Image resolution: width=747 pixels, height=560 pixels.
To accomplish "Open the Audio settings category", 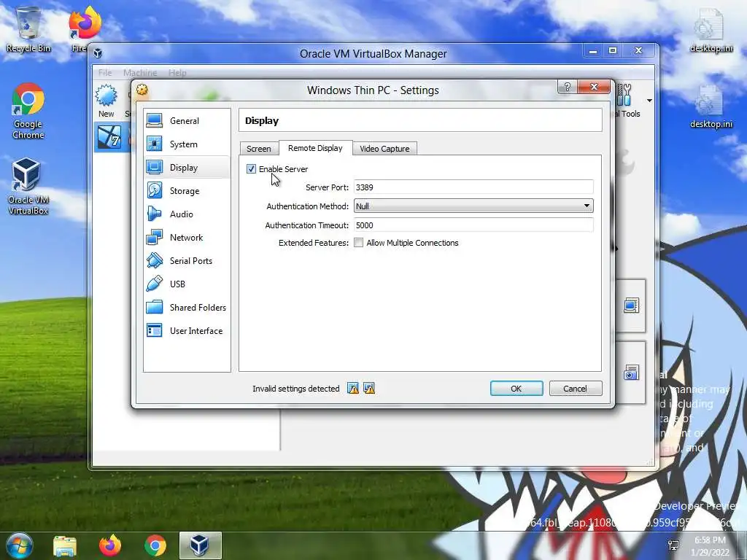I will coord(186,214).
